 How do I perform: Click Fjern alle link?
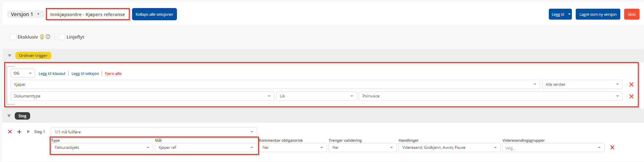113,74
